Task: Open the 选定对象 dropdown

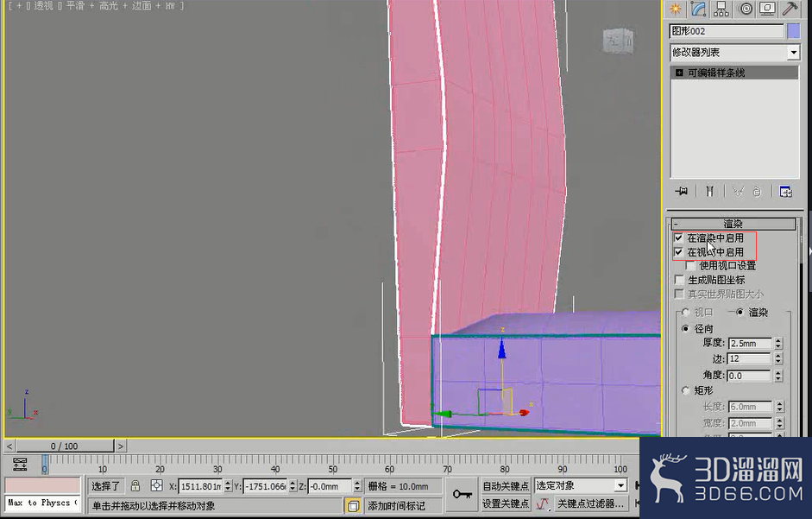Action: point(581,486)
